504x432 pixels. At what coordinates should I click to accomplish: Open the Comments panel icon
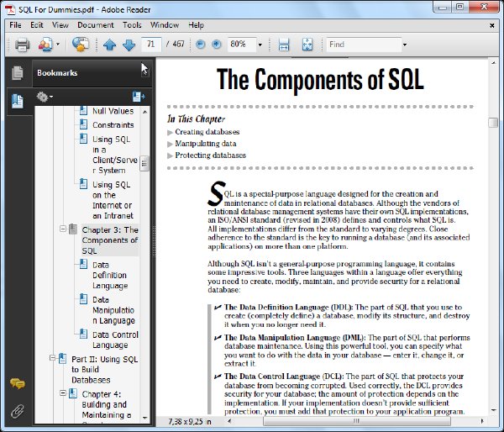18,383
